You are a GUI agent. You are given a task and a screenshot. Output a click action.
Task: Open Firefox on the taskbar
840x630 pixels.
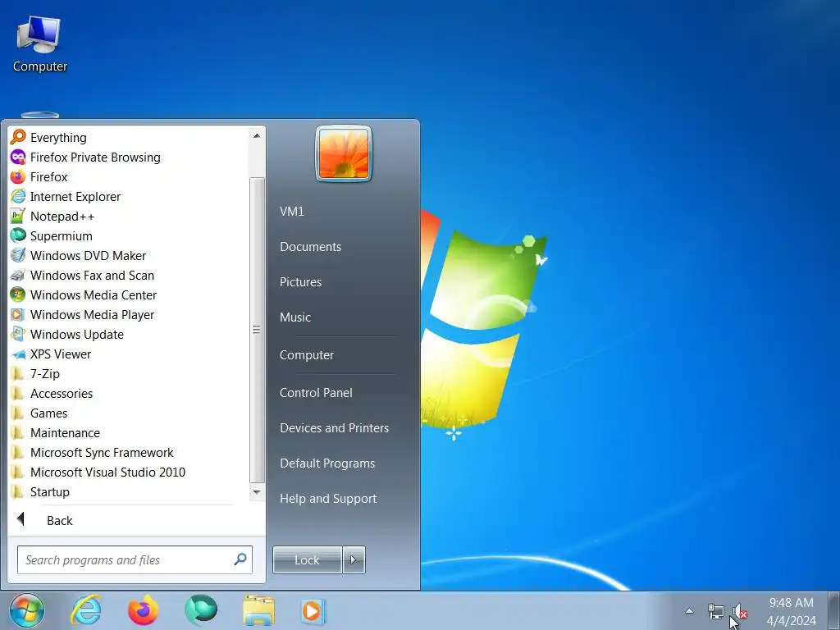(144, 610)
